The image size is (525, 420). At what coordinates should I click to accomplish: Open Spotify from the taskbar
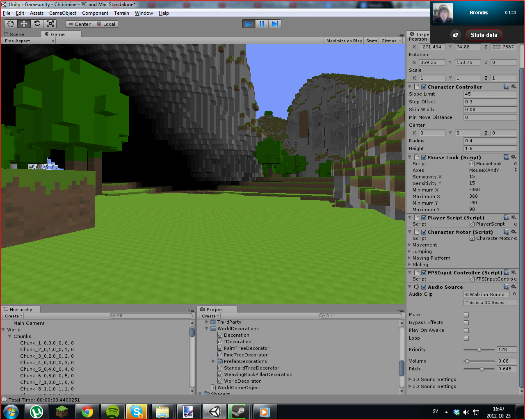click(x=113, y=411)
